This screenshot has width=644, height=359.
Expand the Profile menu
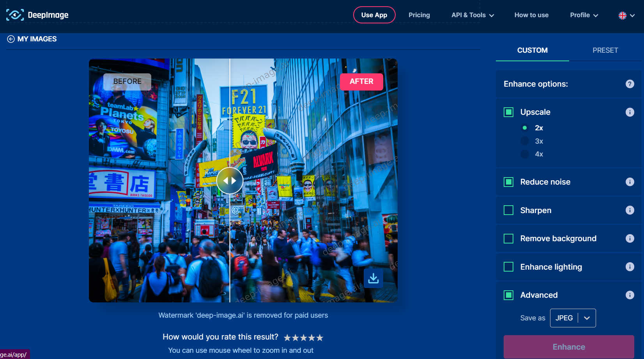(x=584, y=15)
